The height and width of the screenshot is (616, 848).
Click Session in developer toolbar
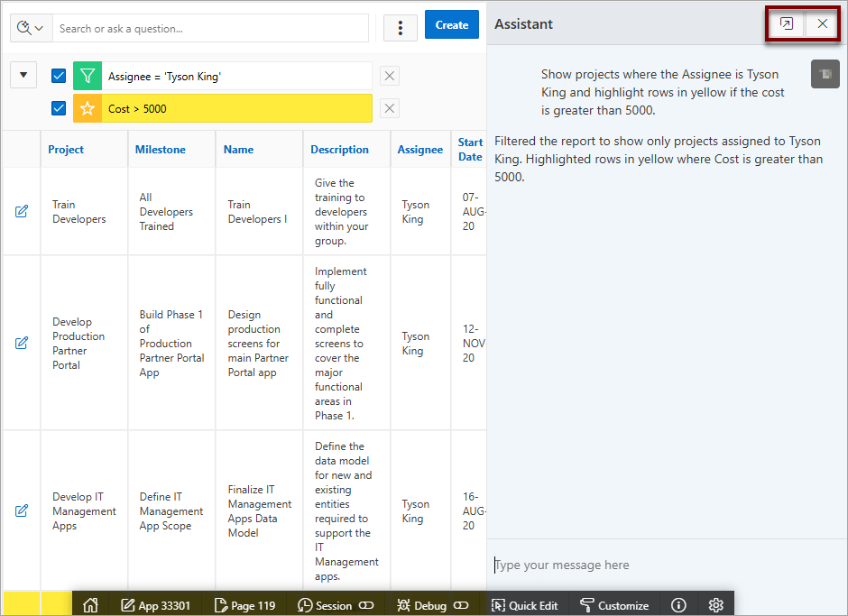(325, 605)
